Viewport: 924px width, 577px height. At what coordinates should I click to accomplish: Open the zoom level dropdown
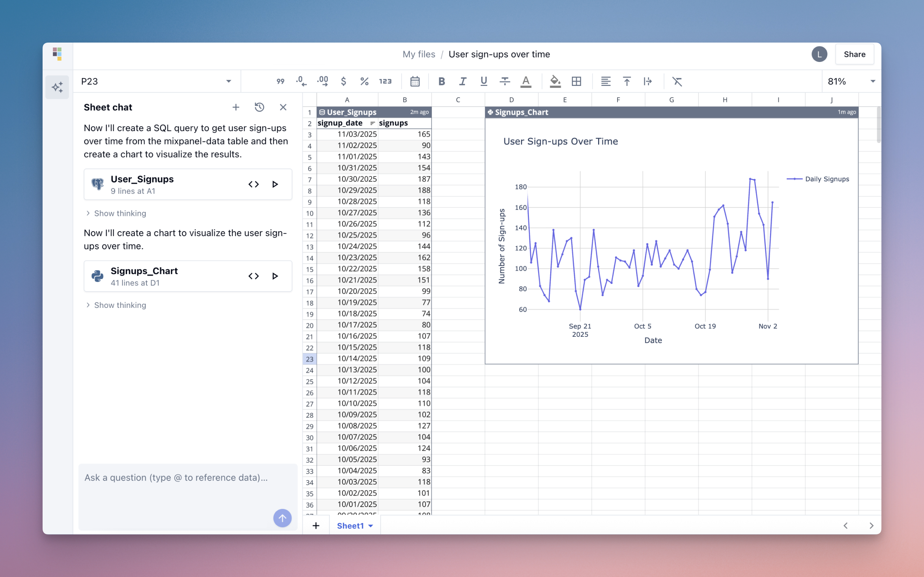(850, 81)
